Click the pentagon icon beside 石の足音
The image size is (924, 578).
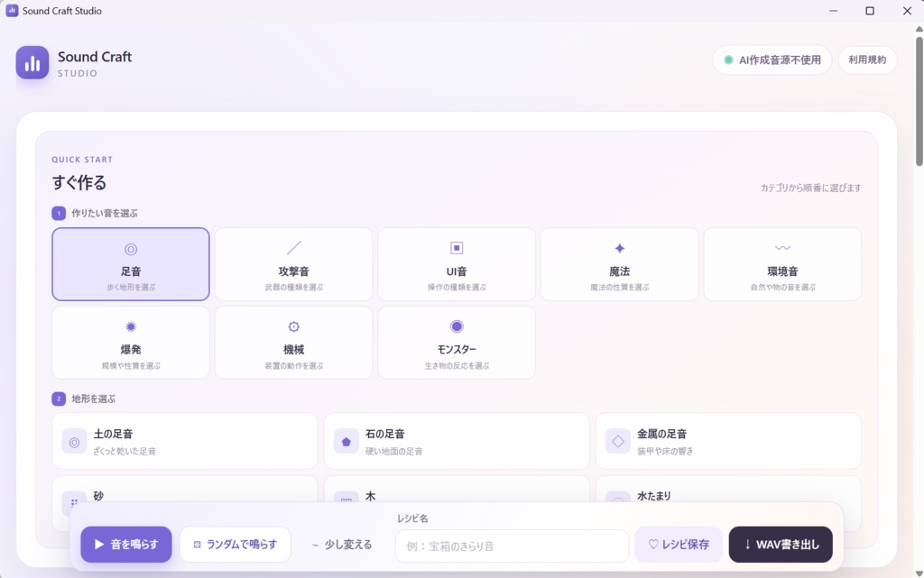pyautogui.click(x=346, y=442)
